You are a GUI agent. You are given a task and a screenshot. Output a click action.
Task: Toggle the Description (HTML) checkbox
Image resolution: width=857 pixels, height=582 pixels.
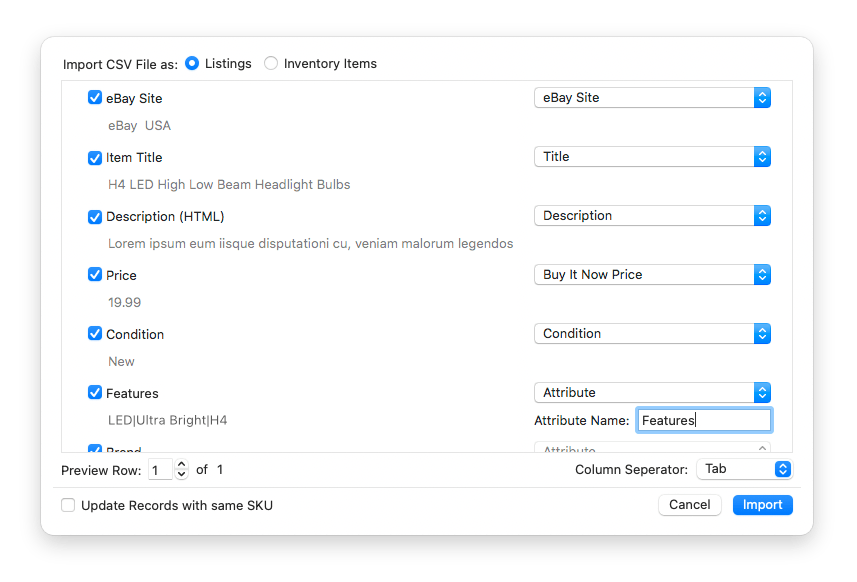point(95,216)
